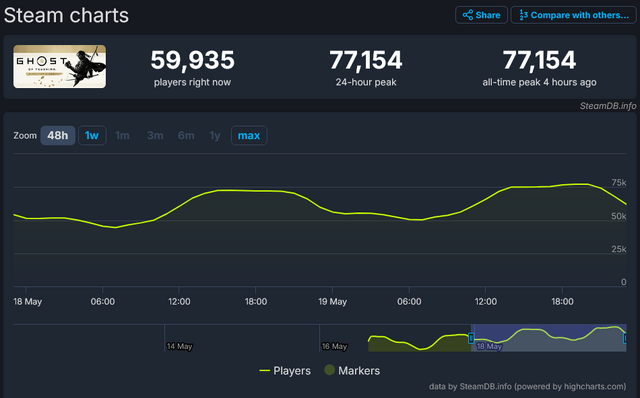Click the yellow Players legend line symbol
Viewport: 640px width, 398px height.
click(x=264, y=371)
